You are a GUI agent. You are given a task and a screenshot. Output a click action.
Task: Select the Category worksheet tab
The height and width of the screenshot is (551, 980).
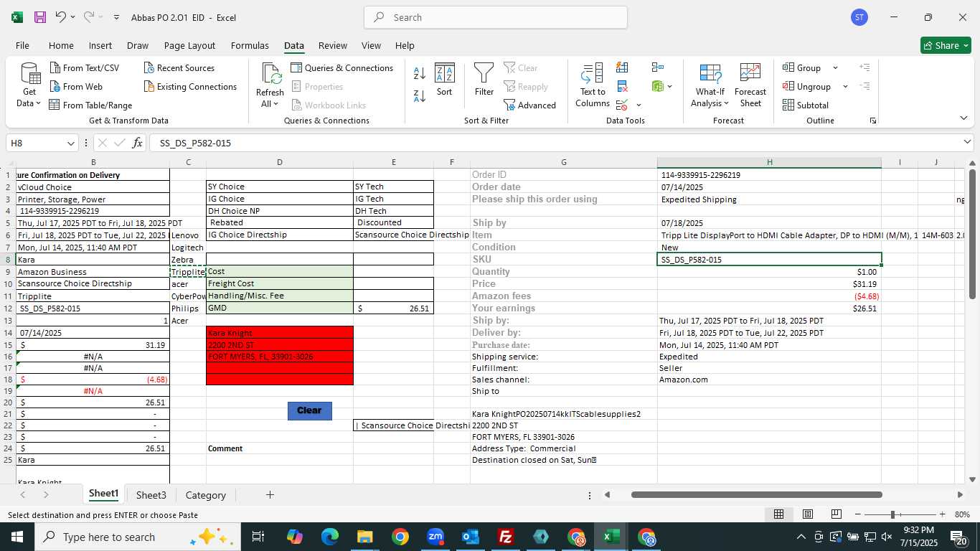point(206,495)
